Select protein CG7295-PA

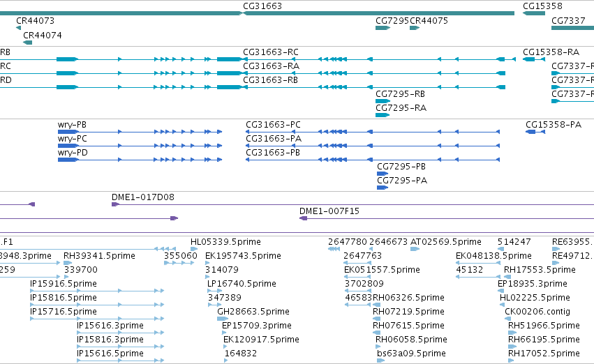tap(402, 181)
